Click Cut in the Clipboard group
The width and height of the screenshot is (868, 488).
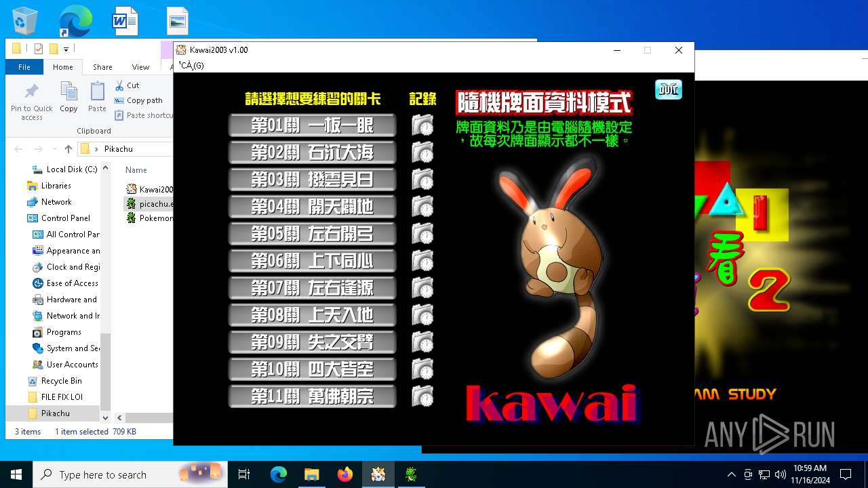127,85
